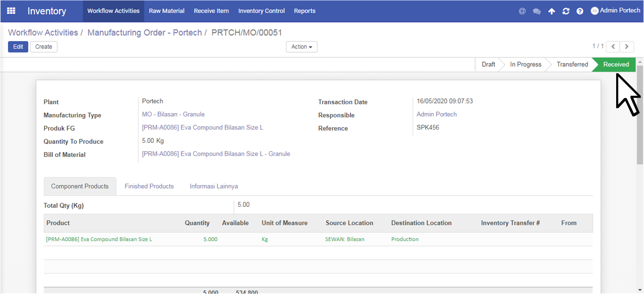Go to previous record arrow

[x=613, y=46]
